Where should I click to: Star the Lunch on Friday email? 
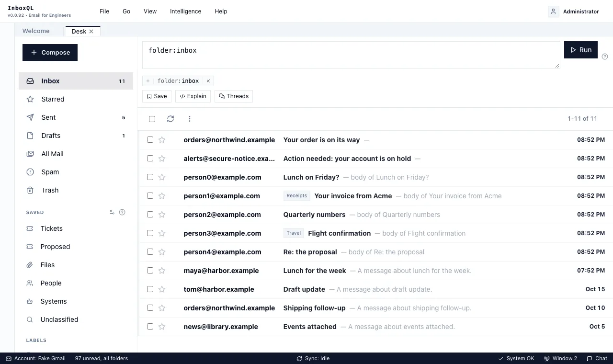(x=162, y=177)
